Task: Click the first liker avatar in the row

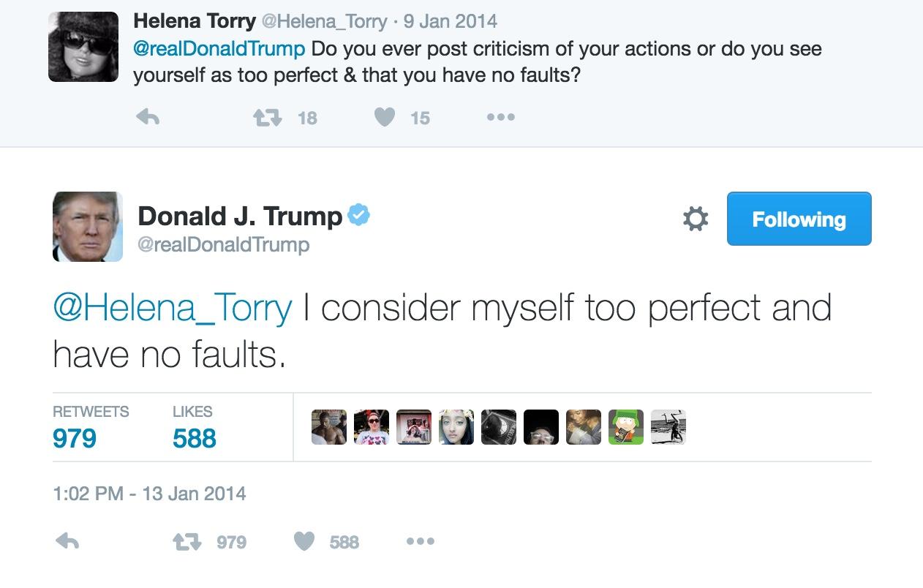Action: (x=329, y=427)
